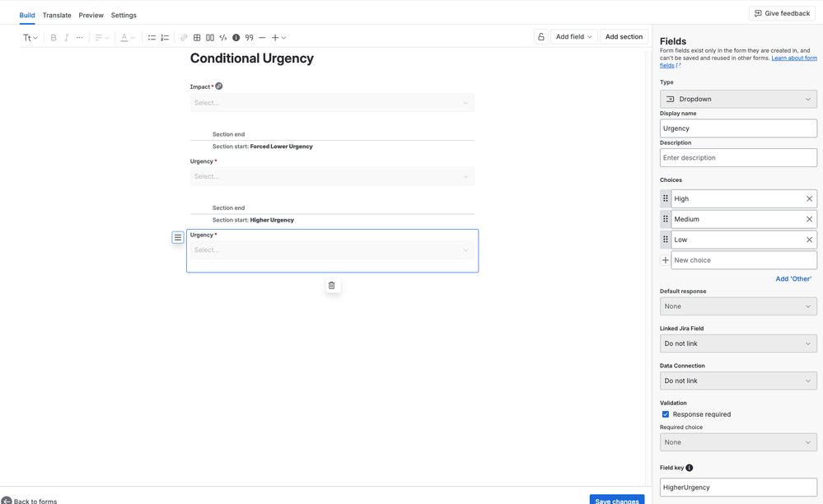Click the drag handle for High choice
The width and height of the screenshot is (823, 504).
click(666, 198)
